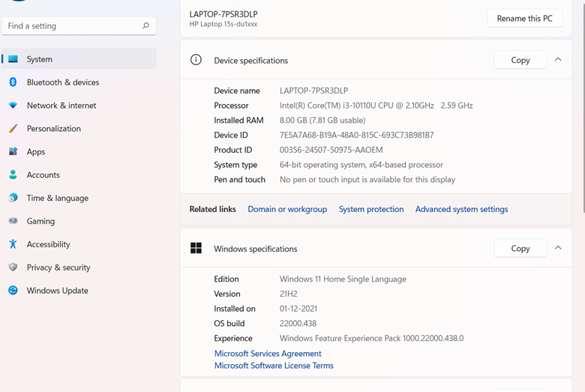Copy the Windows specifications

pyautogui.click(x=520, y=248)
